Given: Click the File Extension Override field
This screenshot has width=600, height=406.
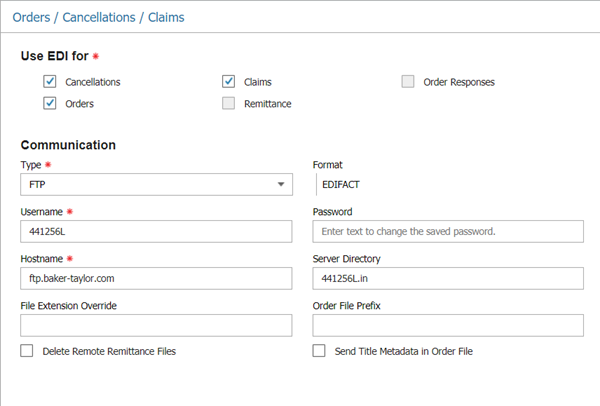Looking at the screenshot, I should point(156,325).
